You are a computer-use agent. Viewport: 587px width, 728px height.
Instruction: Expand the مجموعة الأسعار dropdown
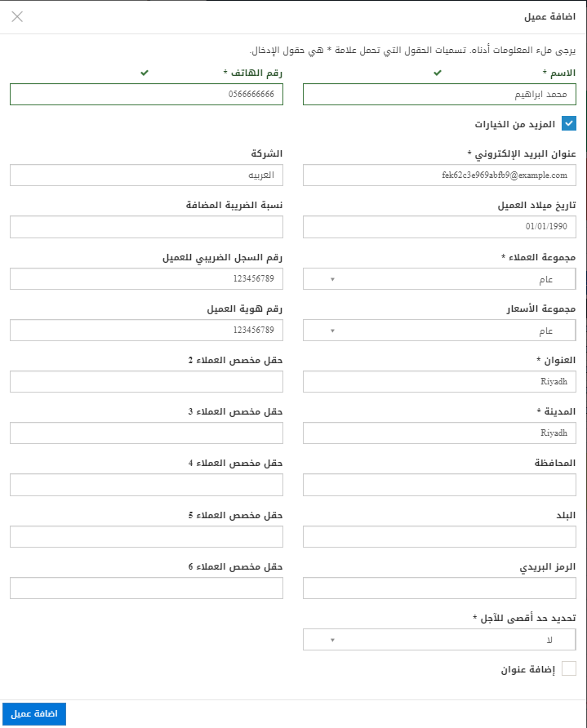tap(439, 331)
